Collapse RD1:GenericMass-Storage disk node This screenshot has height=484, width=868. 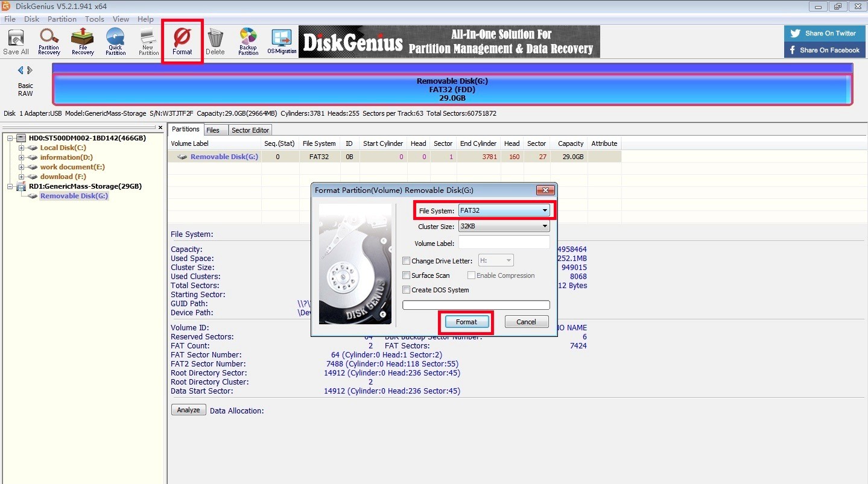pyautogui.click(x=11, y=186)
